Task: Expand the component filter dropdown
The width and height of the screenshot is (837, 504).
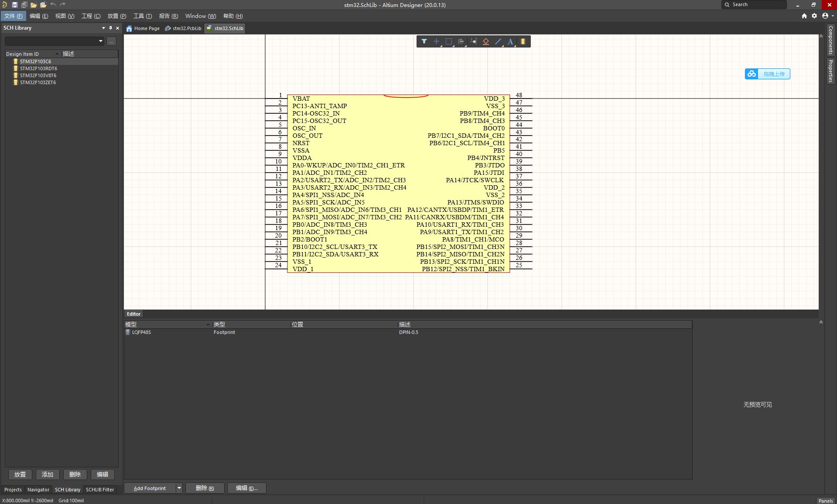Action: click(x=101, y=41)
